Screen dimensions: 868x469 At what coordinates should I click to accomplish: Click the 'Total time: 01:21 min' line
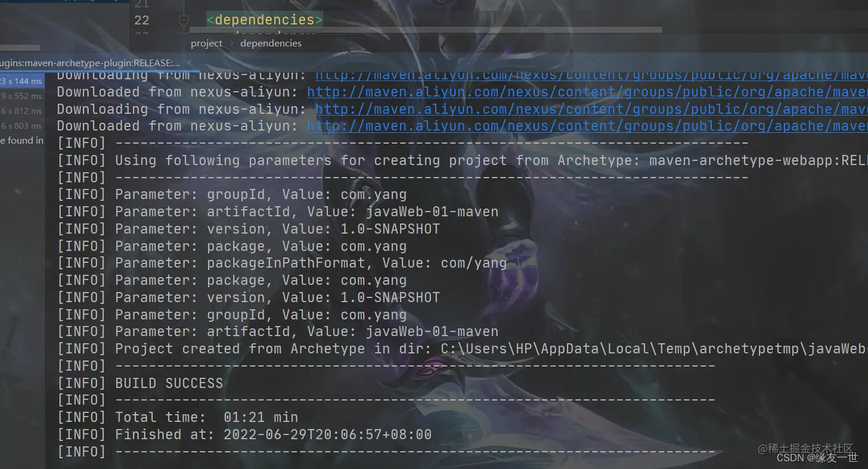click(x=177, y=417)
